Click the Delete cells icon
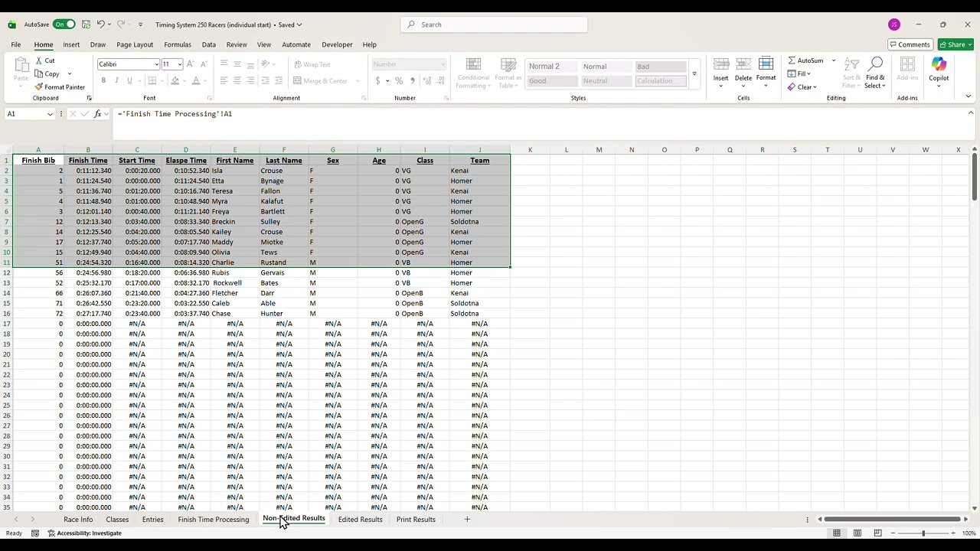The height and width of the screenshot is (551, 980). click(743, 64)
